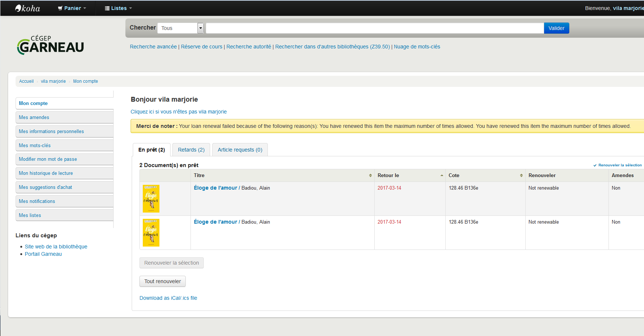Image resolution: width=644 pixels, height=336 pixels.
Task: Click the Cégep Garneau logo
Action: point(51,45)
